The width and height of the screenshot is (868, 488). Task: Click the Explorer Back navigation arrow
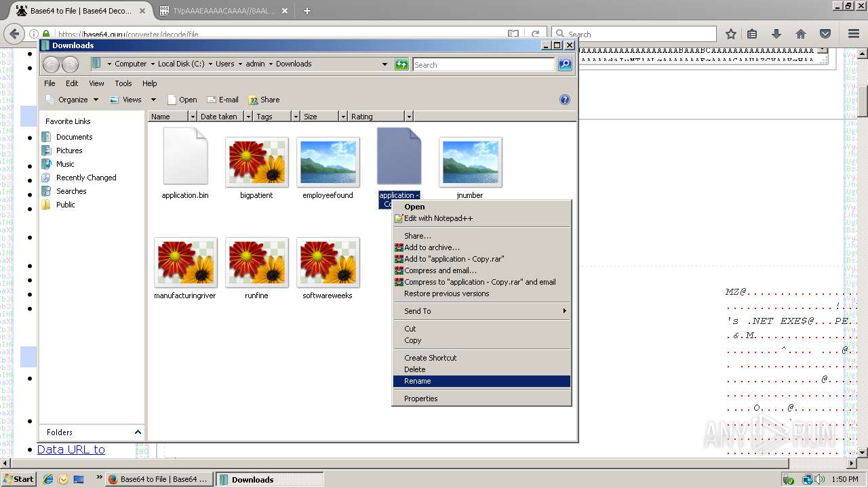pyautogui.click(x=51, y=64)
